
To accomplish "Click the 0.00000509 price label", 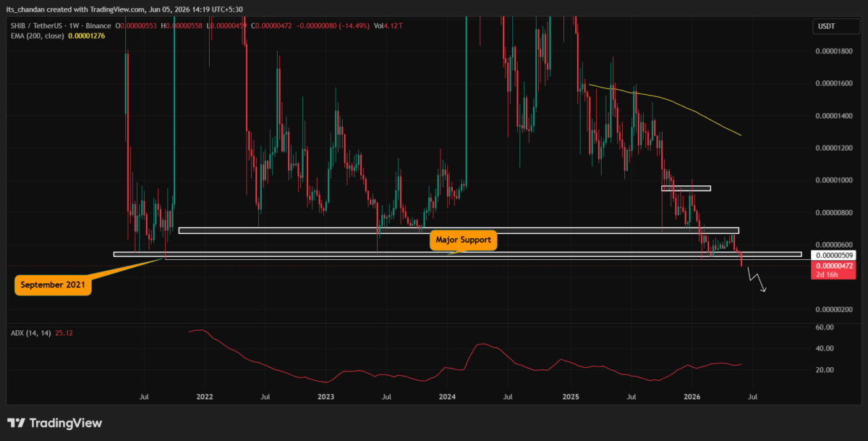I will (835, 256).
